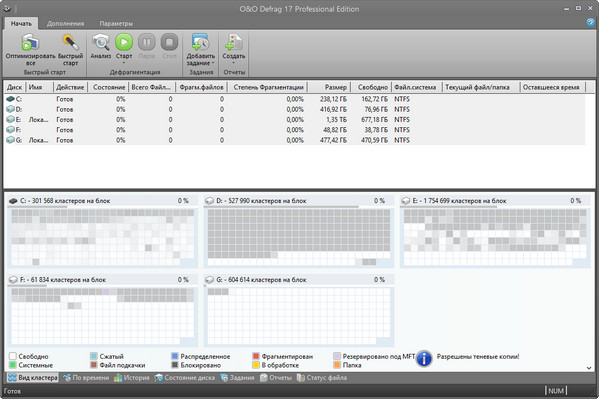This screenshot has width=599, height=399.
Task: Select drive G: icon in the disk list
Action: 10,140
